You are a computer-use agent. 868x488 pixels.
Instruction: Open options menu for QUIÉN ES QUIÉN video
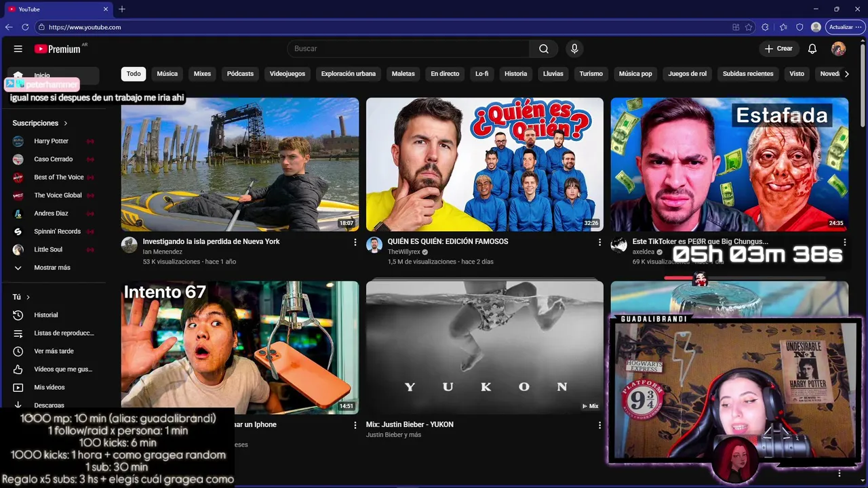point(599,242)
